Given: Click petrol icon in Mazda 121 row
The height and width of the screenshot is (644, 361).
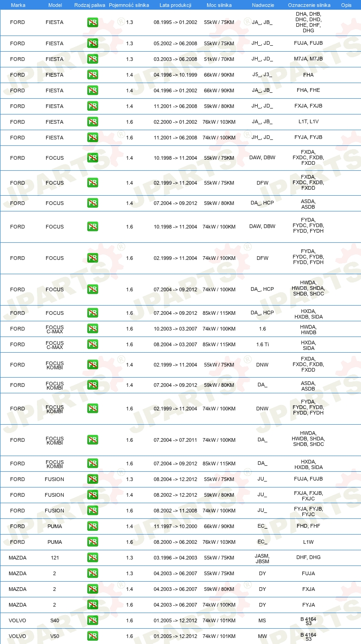Looking at the screenshot, I should click(93, 558).
